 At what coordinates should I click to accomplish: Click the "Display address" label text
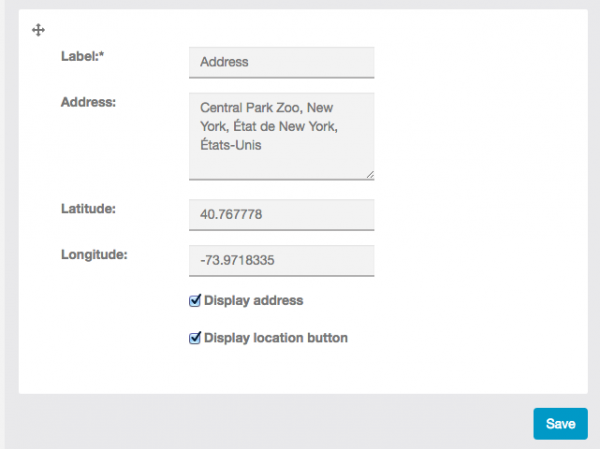[253, 300]
